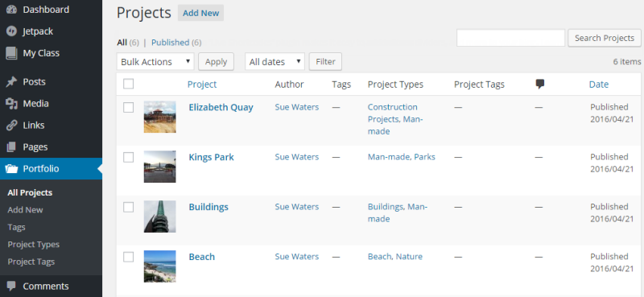Click Sue Waters author in Beach row
Image resolution: width=644 pixels, height=297 pixels.
pyautogui.click(x=296, y=256)
